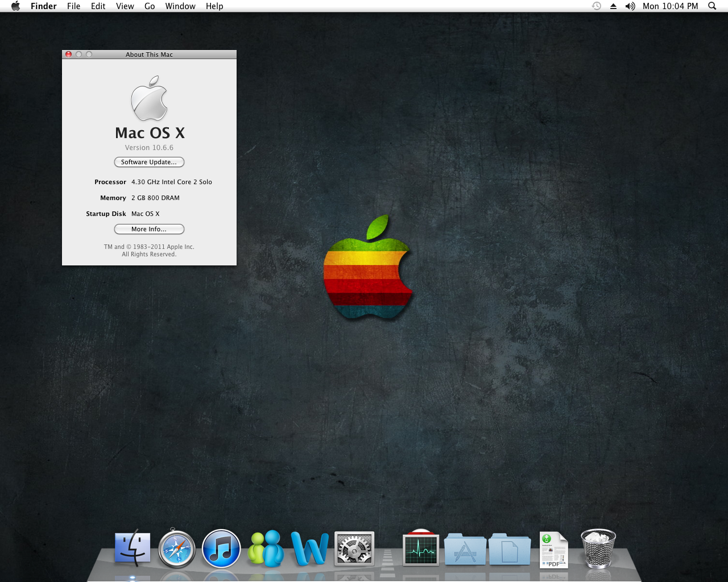Open Spotlight search magnifier

pyautogui.click(x=712, y=6)
